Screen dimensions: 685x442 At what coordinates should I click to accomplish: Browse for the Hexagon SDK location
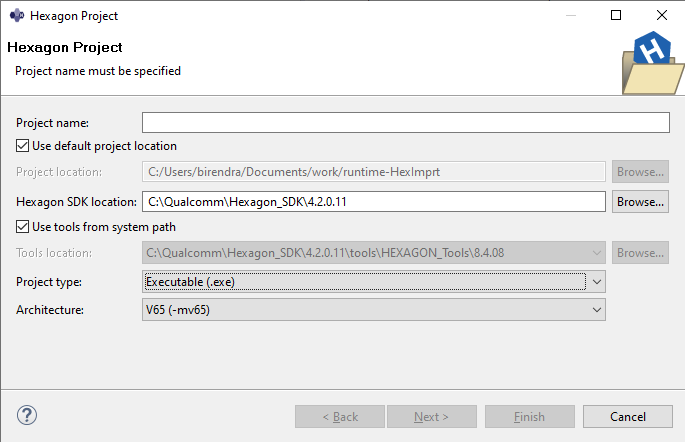[640, 202]
